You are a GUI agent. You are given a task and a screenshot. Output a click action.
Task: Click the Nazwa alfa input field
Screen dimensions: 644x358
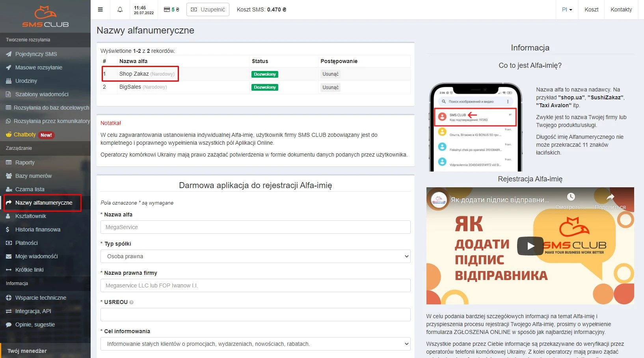coord(255,227)
